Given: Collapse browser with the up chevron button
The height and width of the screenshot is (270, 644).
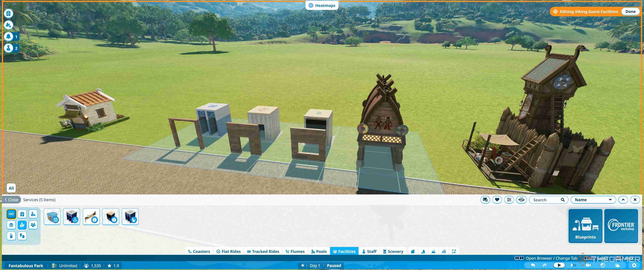Looking at the screenshot, I should point(623,200).
